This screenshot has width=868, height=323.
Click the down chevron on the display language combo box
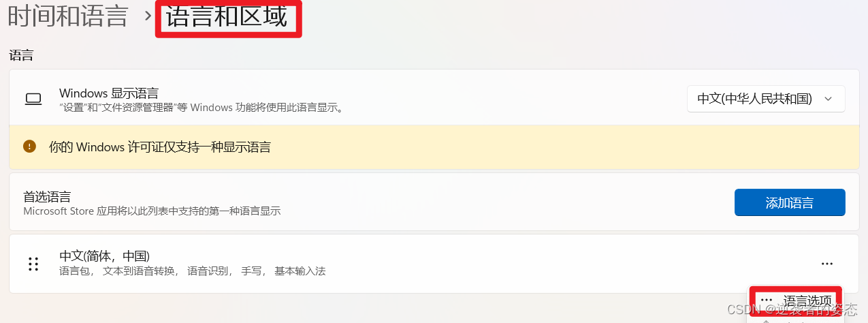pos(828,99)
